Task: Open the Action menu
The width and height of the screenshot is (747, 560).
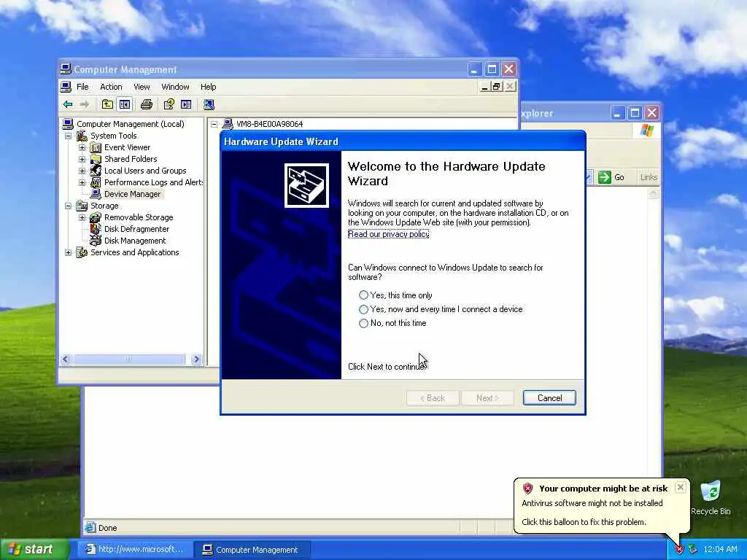Action: pyautogui.click(x=111, y=87)
